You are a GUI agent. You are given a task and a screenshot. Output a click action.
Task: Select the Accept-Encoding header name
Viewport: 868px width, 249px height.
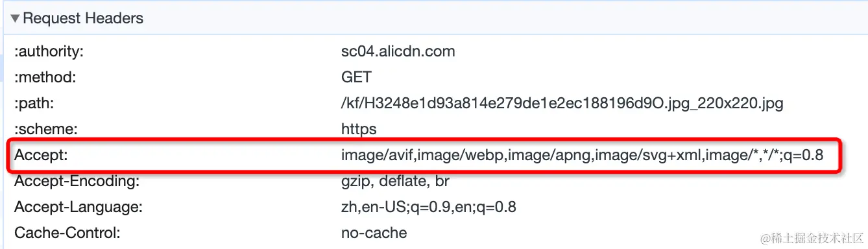click(77, 181)
